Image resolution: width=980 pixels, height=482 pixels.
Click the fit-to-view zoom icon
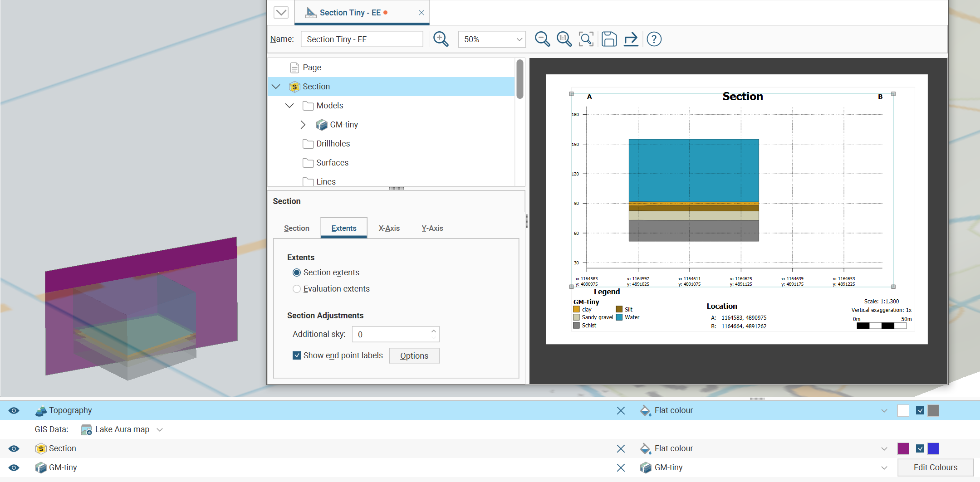pyautogui.click(x=586, y=39)
